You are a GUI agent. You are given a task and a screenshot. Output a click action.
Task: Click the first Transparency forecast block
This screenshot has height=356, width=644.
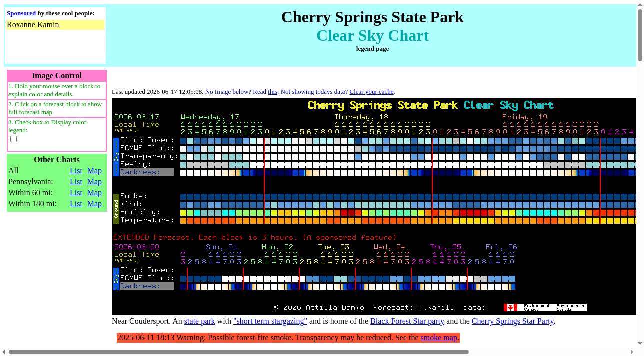(183, 157)
